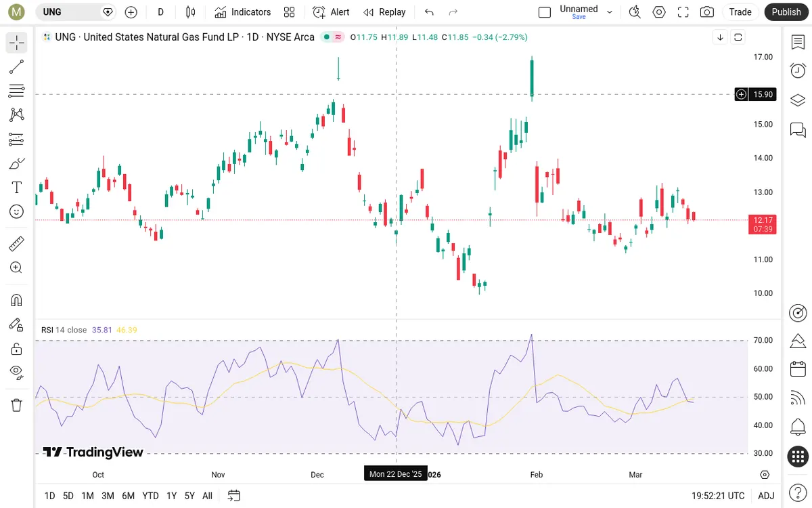Toggle ADJ adjusted price data
812x508 pixels.
(766, 496)
